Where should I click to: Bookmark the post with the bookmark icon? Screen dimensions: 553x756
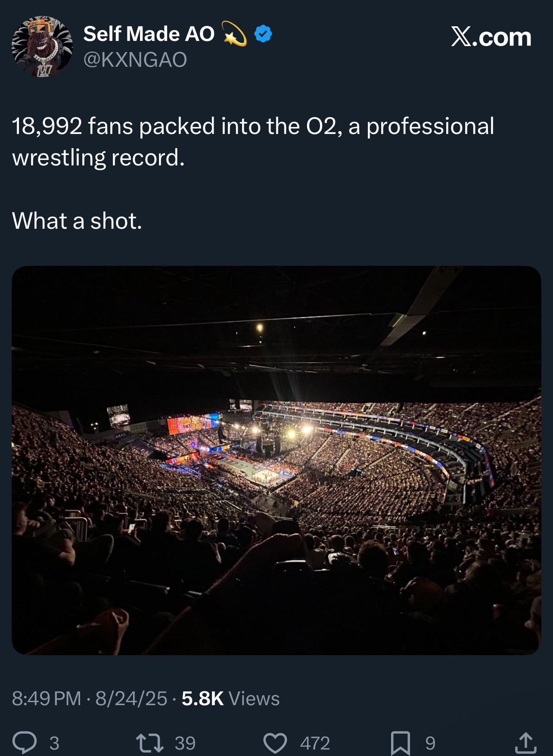pyautogui.click(x=400, y=743)
